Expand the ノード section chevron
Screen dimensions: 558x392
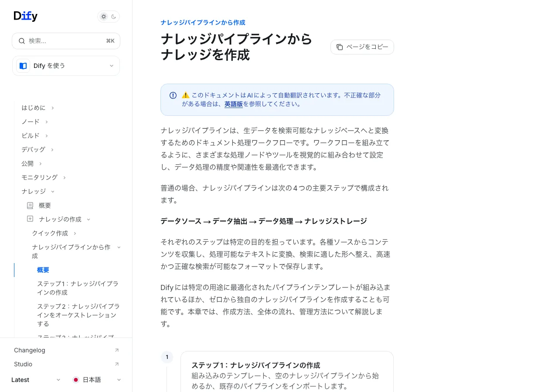(x=46, y=122)
